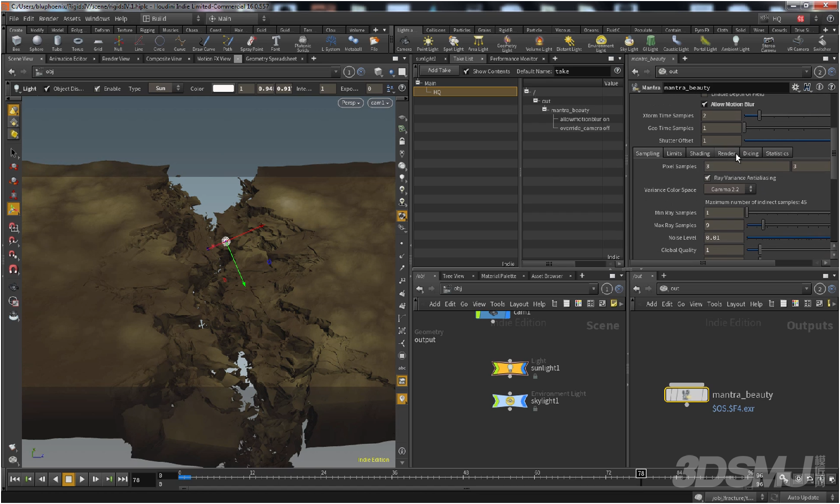Screen dimensions: 840x504
Task: Create a Spot Light from shelf
Action: click(x=453, y=43)
